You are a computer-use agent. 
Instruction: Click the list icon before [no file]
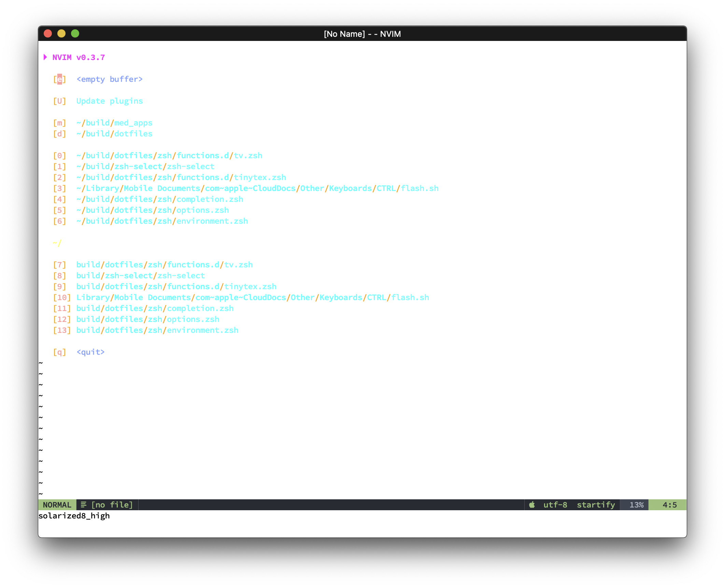82,505
